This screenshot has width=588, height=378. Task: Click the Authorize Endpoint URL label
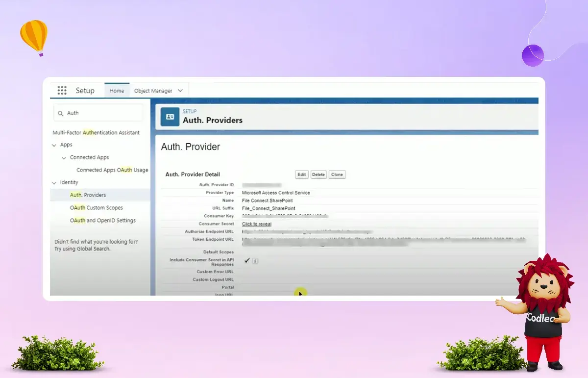pos(209,232)
